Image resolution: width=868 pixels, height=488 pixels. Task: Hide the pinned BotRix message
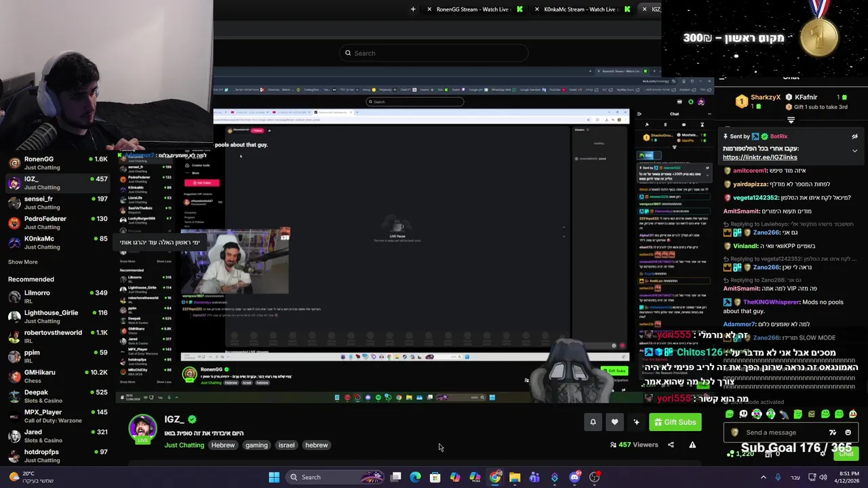tap(854, 136)
